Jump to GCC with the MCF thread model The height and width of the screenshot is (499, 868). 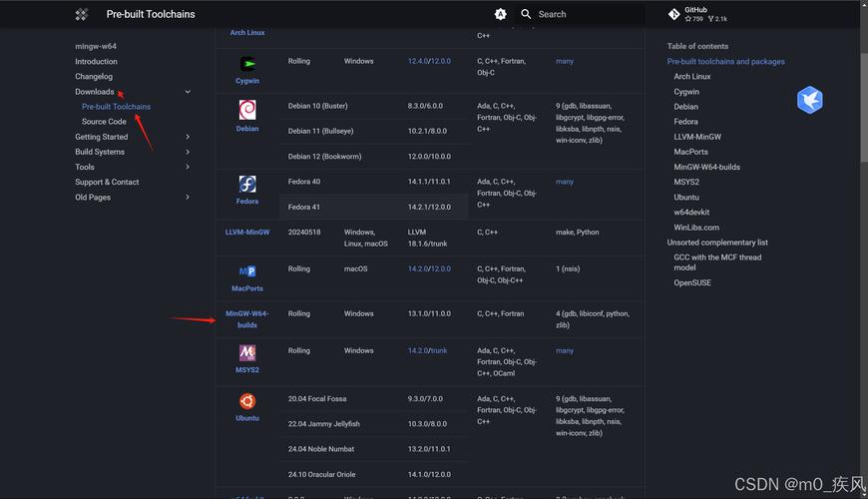717,262
